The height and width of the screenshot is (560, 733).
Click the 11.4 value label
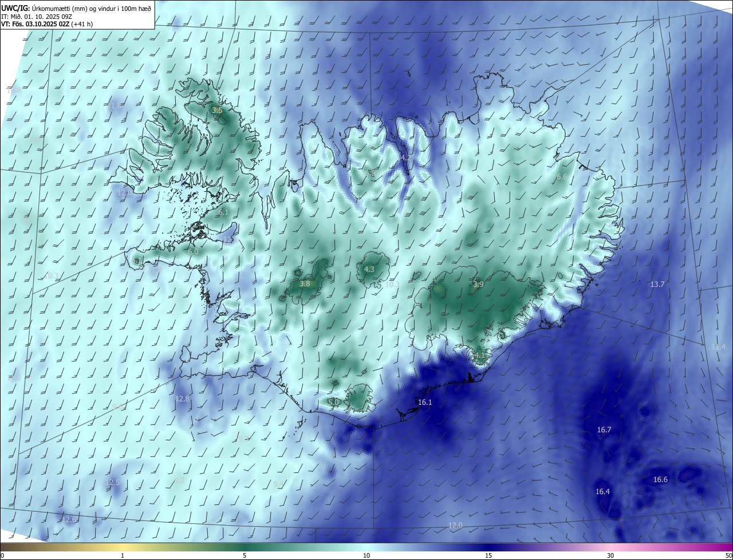click(x=718, y=347)
